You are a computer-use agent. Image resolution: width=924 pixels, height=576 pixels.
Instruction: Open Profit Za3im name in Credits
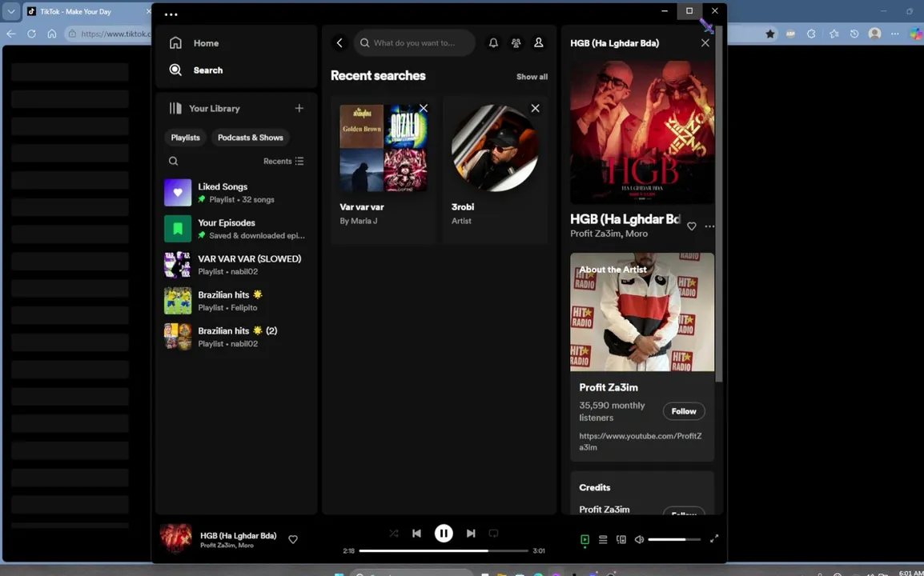coord(604,510)
